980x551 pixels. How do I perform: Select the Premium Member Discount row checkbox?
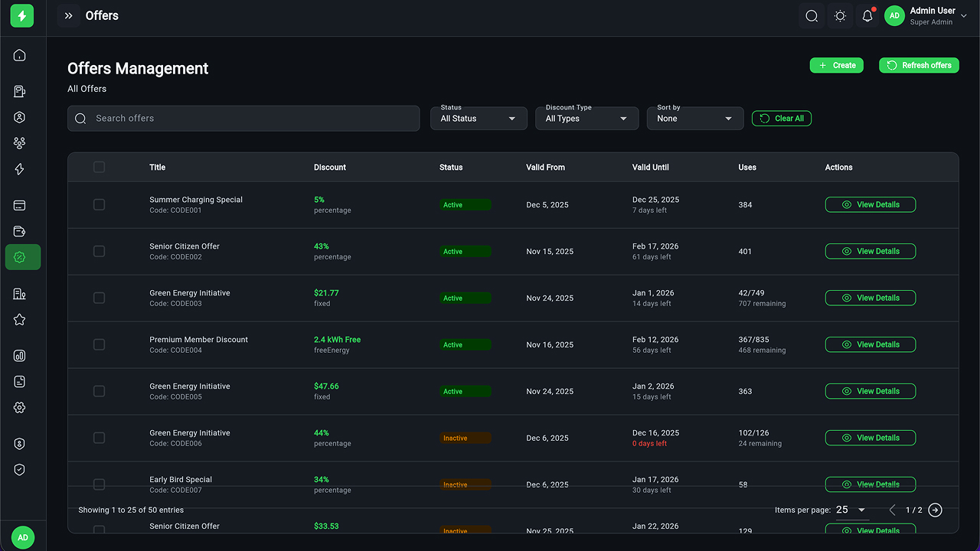click(x=99, y=344)
